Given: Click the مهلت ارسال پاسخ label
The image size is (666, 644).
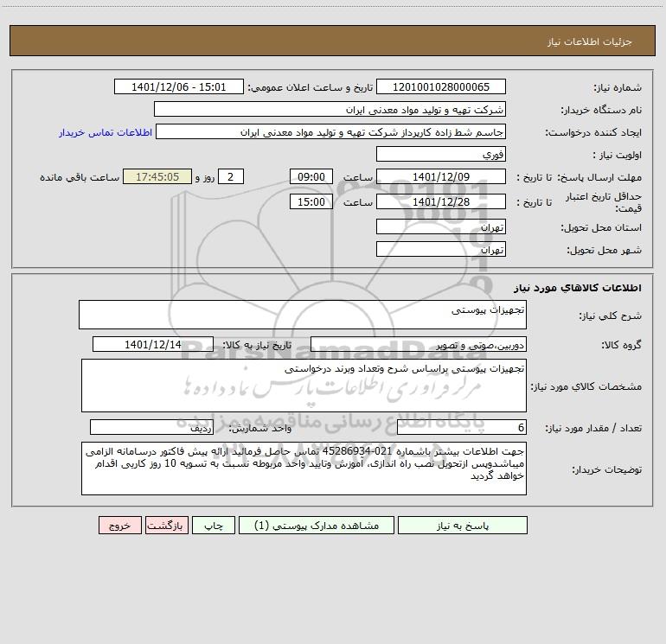Looking at the screenshot, I should (599, 177).
